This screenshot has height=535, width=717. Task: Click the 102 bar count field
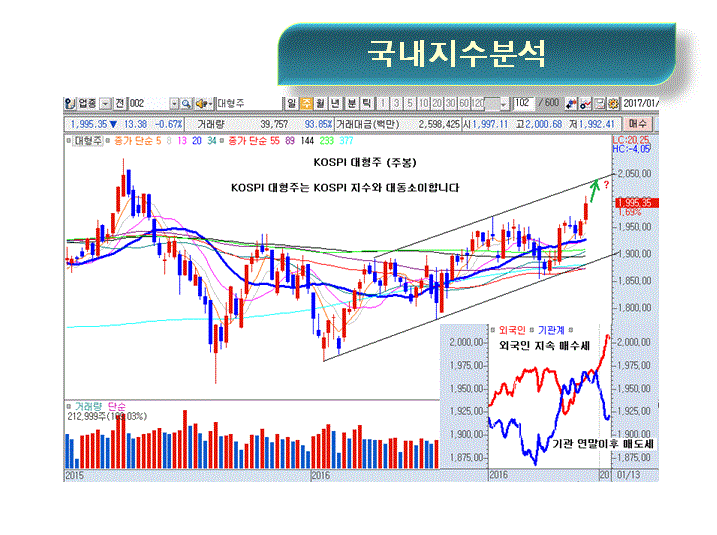click(522, 103)
